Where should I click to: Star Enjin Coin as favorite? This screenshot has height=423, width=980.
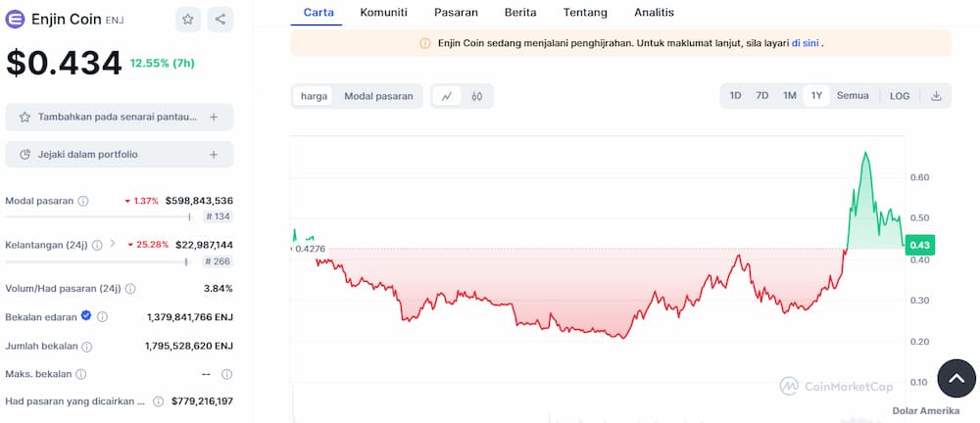pos(188,20)
